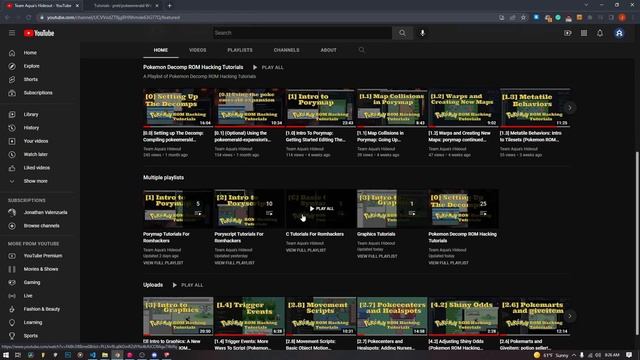Activate voice search microphone
The height and width of the screenshot is (360, 640).
click(422, 33)
